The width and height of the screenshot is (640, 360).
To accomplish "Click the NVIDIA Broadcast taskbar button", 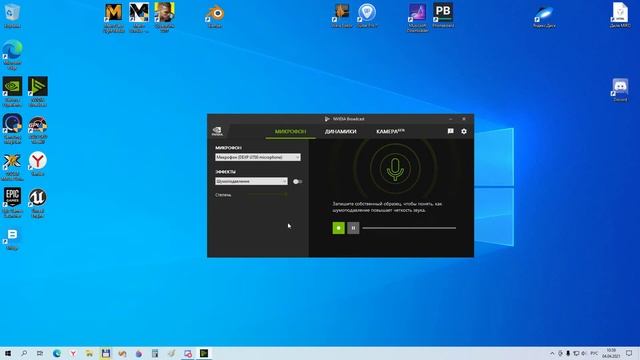I will (x=204, y=353).
